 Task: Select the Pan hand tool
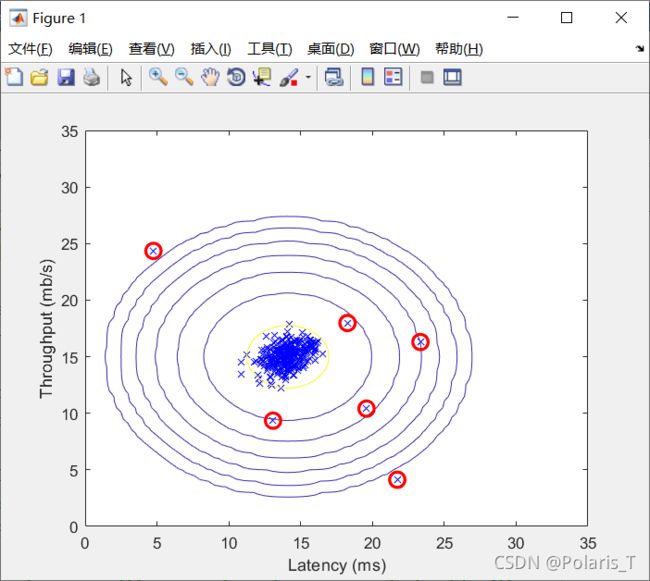pos(210,77)
